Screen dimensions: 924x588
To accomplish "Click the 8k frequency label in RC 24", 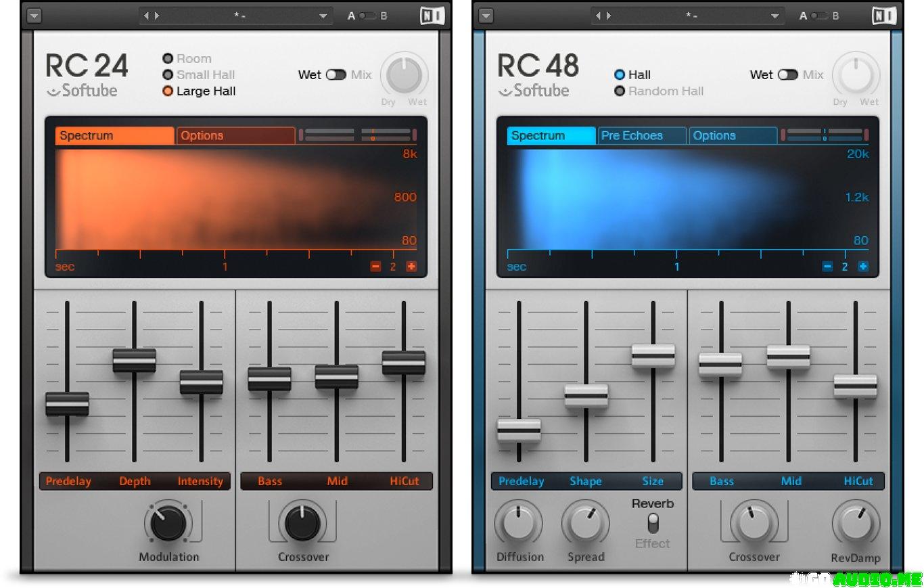I will tap(410, 154).
